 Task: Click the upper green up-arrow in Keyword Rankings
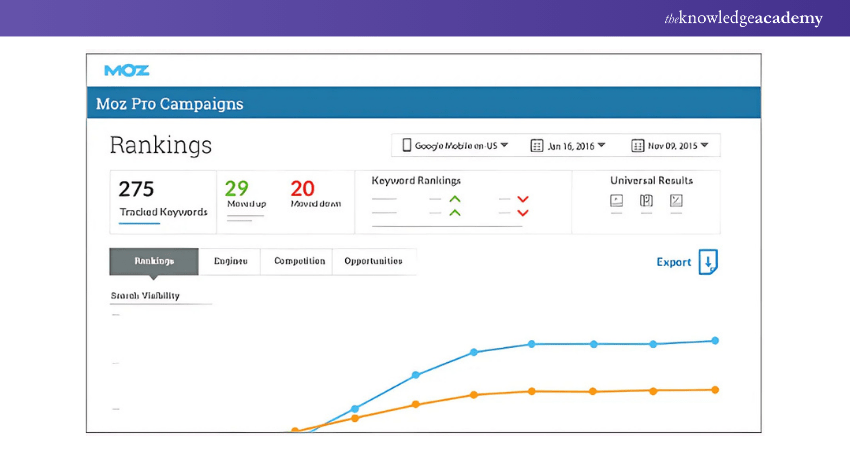(455, 199)
